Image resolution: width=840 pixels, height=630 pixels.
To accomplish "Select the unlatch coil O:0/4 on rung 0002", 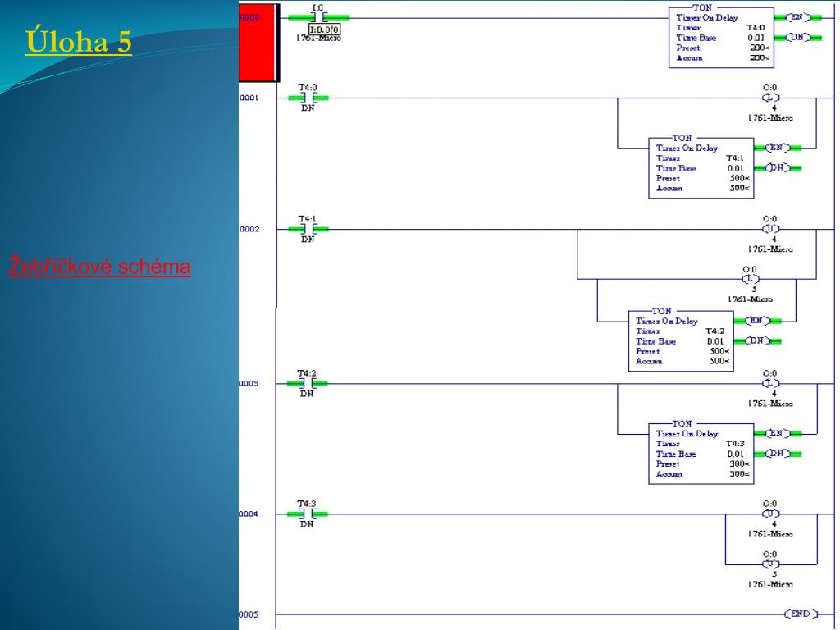I will point(770,230).
